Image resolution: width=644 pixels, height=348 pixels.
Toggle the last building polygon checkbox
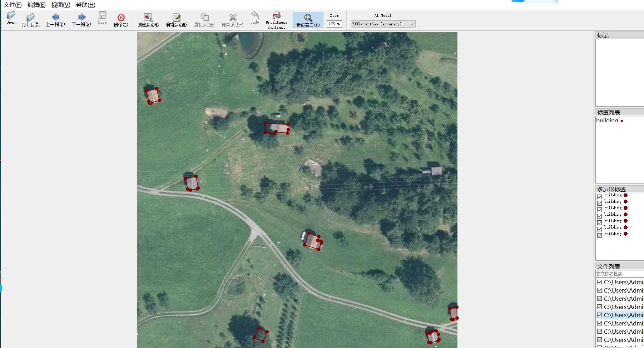(x=599, y=235)
